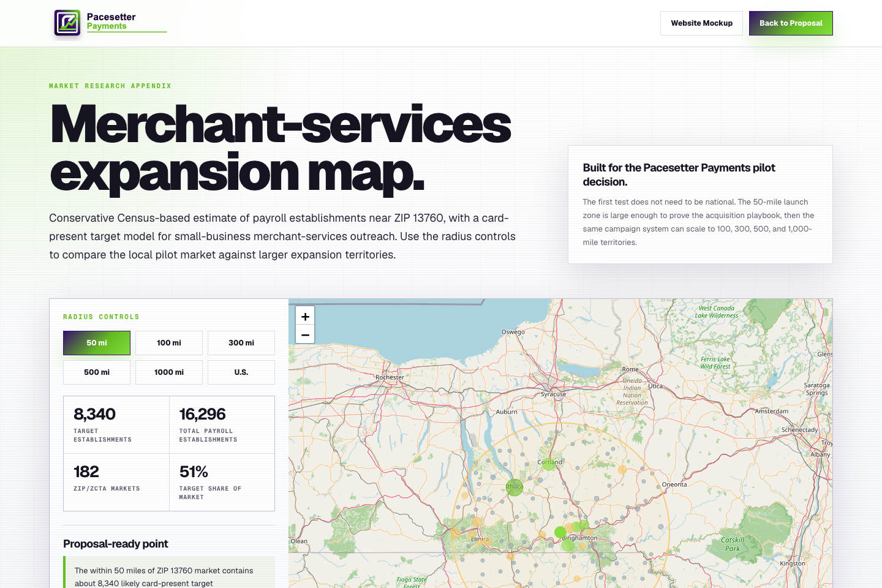Select the 300 mi radius
Viewport: 882px width, 588px height.
pyautogui.click(x=241, y=343)
